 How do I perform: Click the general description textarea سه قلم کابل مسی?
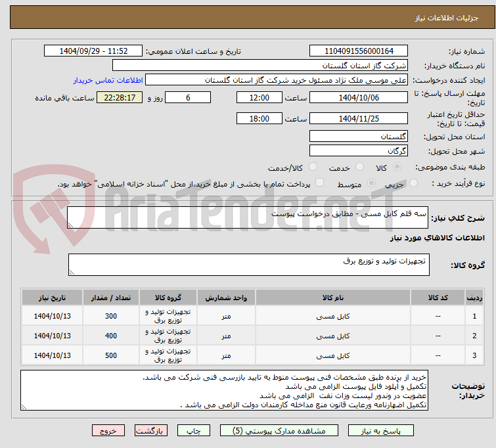(x=248, y=217)
